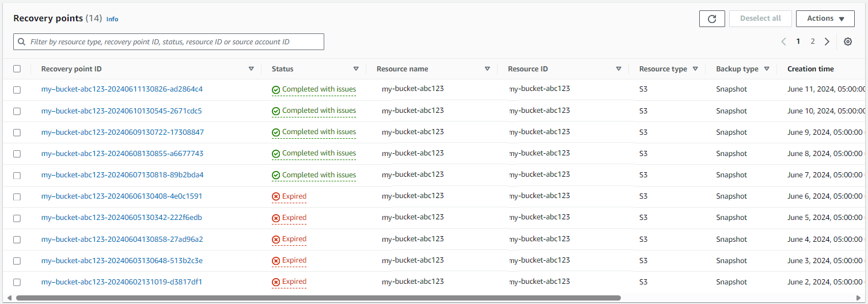Click Completed status icon for June 11 row

276,90
